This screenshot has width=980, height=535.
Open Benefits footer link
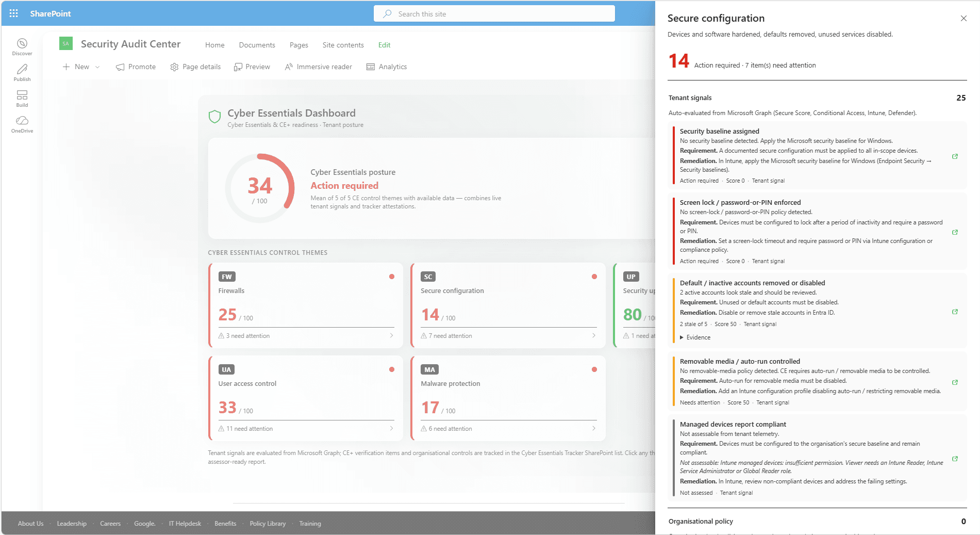225,523
